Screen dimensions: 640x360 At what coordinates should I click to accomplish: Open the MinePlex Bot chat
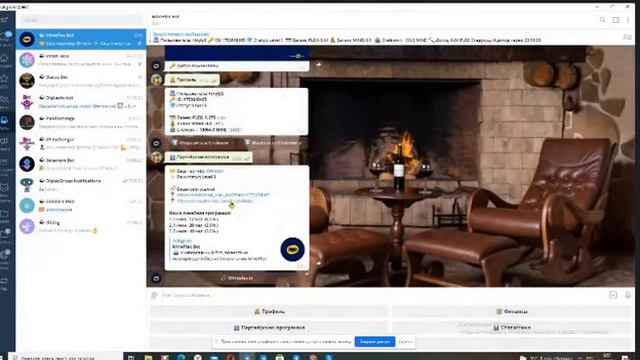81,40
